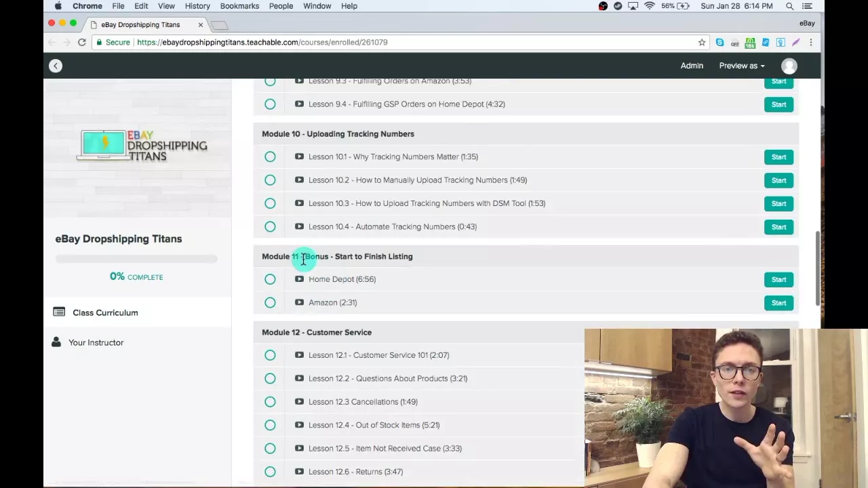Click Start next to Amazon (2:31)
Viewport: 868px width, 488px height.
coord(778,303)
